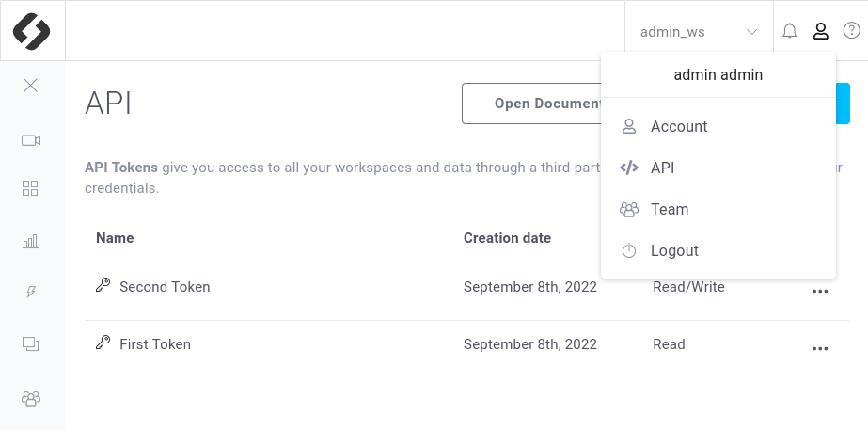The height and width of the screenshot is (431, 868).
Task: Click the app logo in top-left corner
Action: (x=32, y=31)
